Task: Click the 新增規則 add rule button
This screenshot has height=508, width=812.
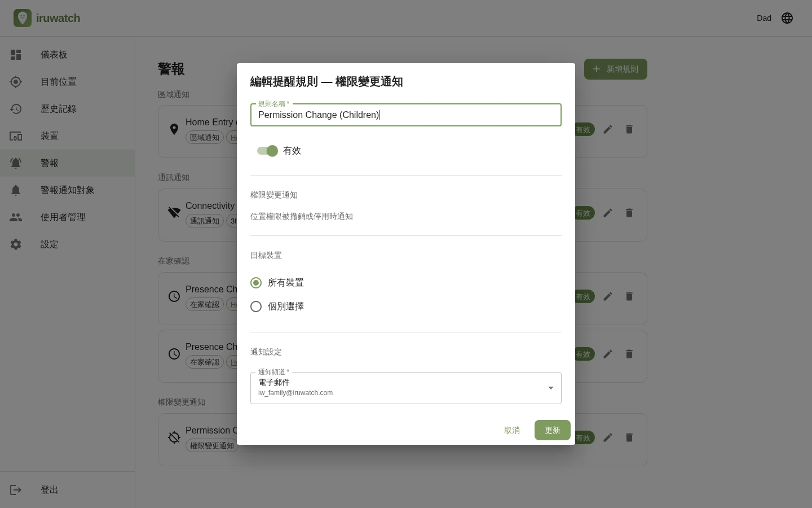Action: point(616,69)
